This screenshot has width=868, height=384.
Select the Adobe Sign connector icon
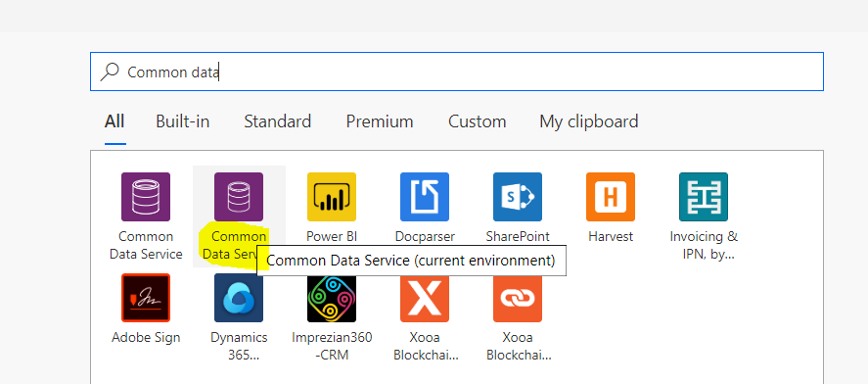click(146, 298)
